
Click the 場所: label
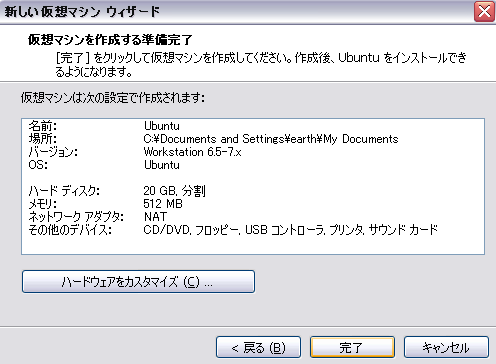(43, 139)
